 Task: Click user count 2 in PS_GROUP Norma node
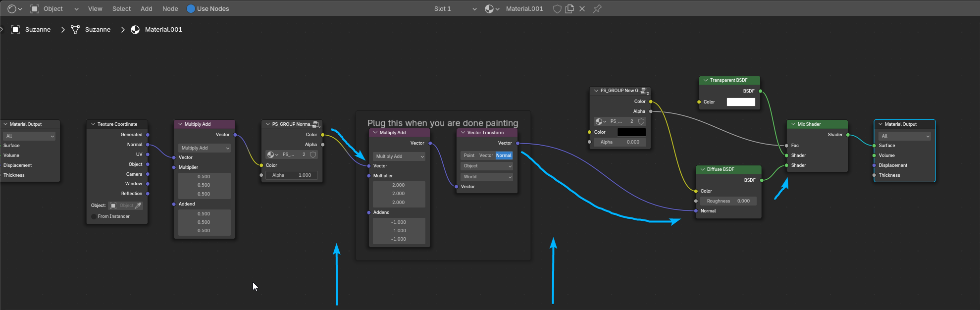[304, 155]
